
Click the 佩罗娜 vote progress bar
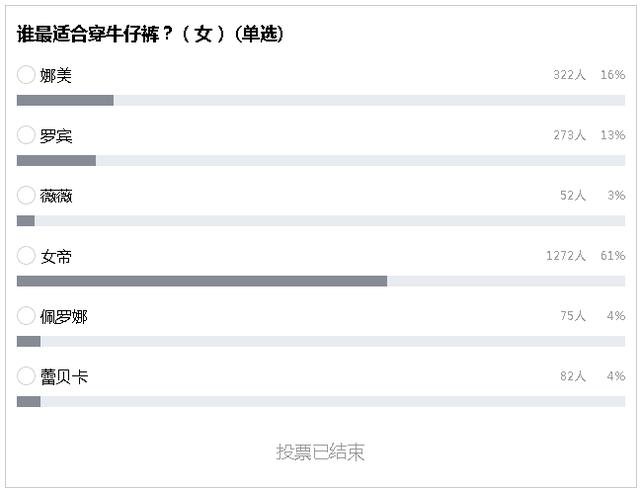pyautogui.click(x=320, y=341)
